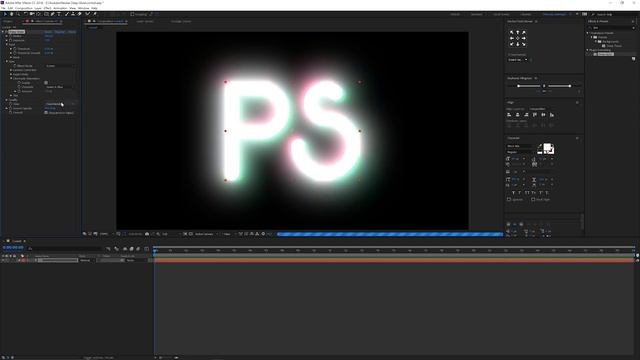Select the Puppet Pin tool
Screen dimensions: 640x360
[x=95, y=14]
